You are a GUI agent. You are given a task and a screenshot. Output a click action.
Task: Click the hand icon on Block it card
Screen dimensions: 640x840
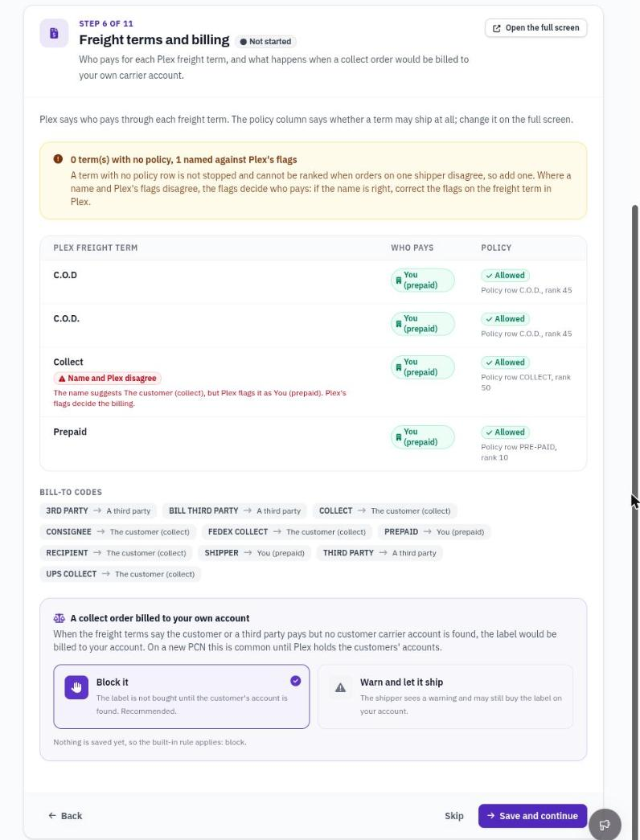click(76, 687)
